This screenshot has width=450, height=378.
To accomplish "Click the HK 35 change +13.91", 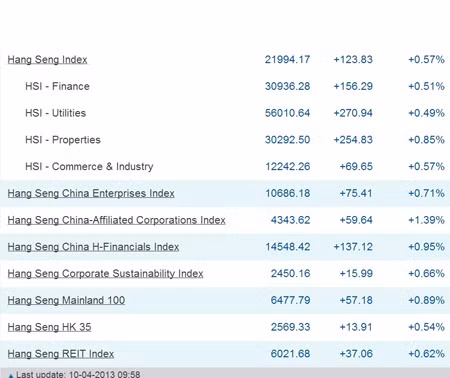I will point(356,327).
